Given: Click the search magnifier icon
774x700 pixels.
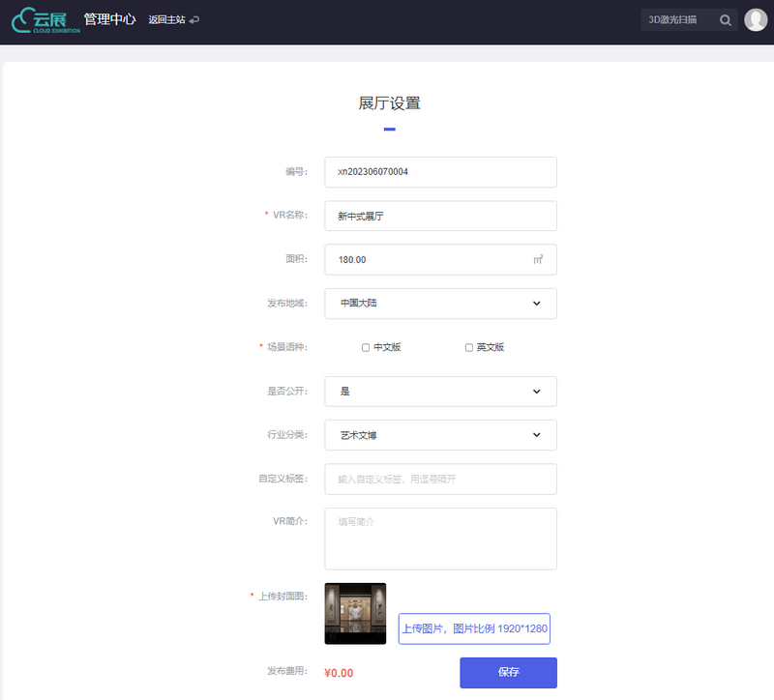Looking at the screenshot, I should [x=726, y=19].
